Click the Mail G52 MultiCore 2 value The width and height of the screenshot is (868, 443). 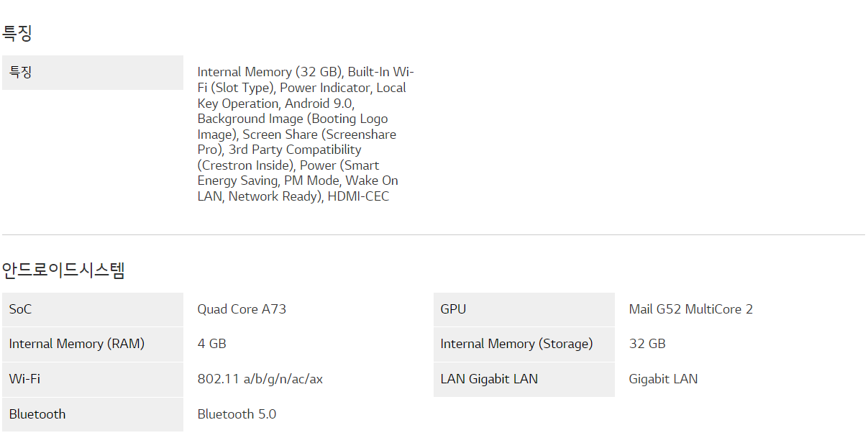point(690,309)
